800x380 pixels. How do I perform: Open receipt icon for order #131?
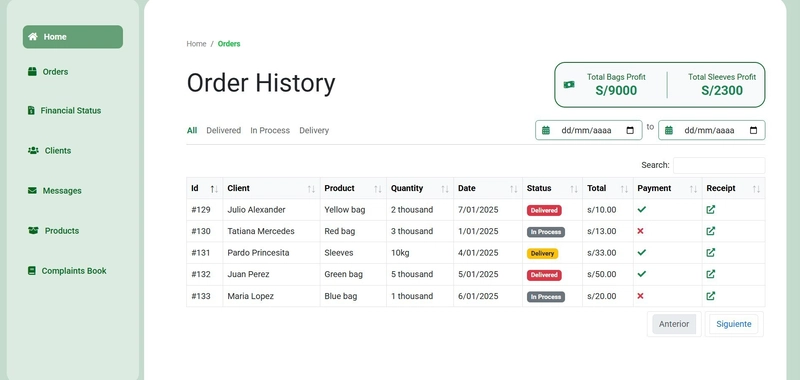click(710, 252)
